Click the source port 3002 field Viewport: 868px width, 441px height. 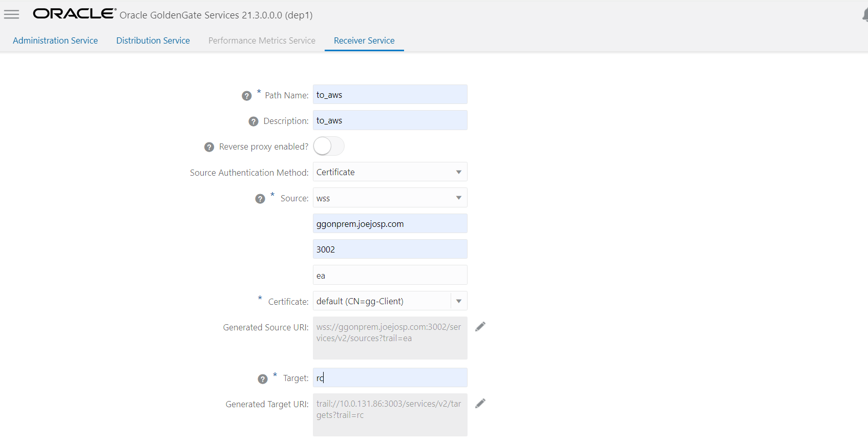point(390,249)
